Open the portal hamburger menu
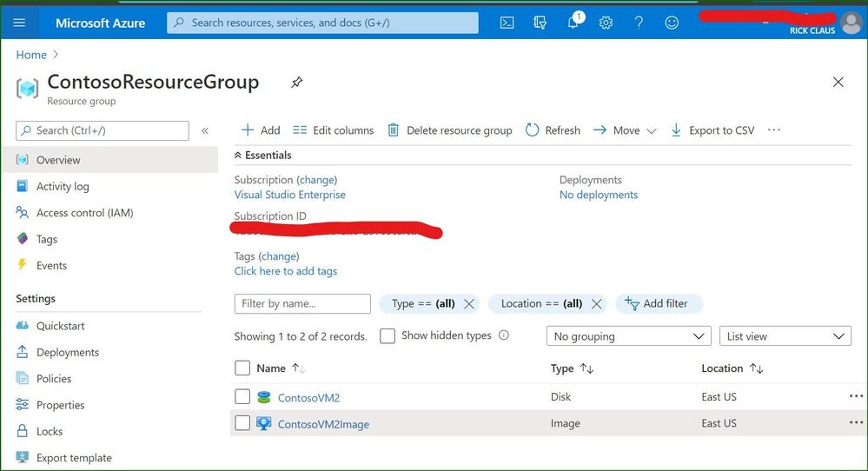The height and width of the screenshot is (471, 868). tap(19, 23)
